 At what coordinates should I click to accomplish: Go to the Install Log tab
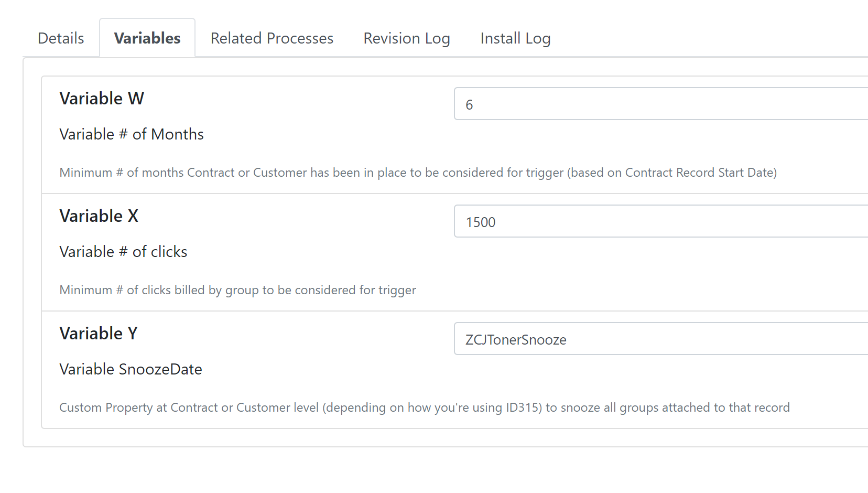point(515,38)
